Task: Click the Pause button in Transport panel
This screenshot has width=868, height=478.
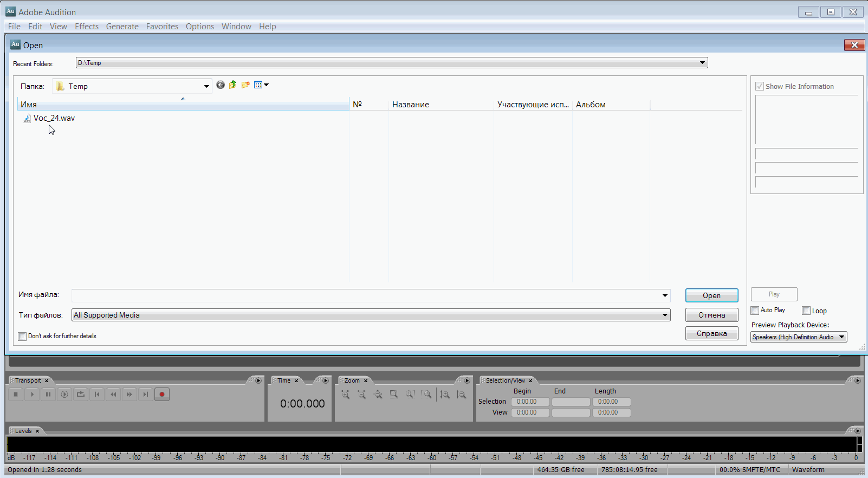Action: click(48, 395)
